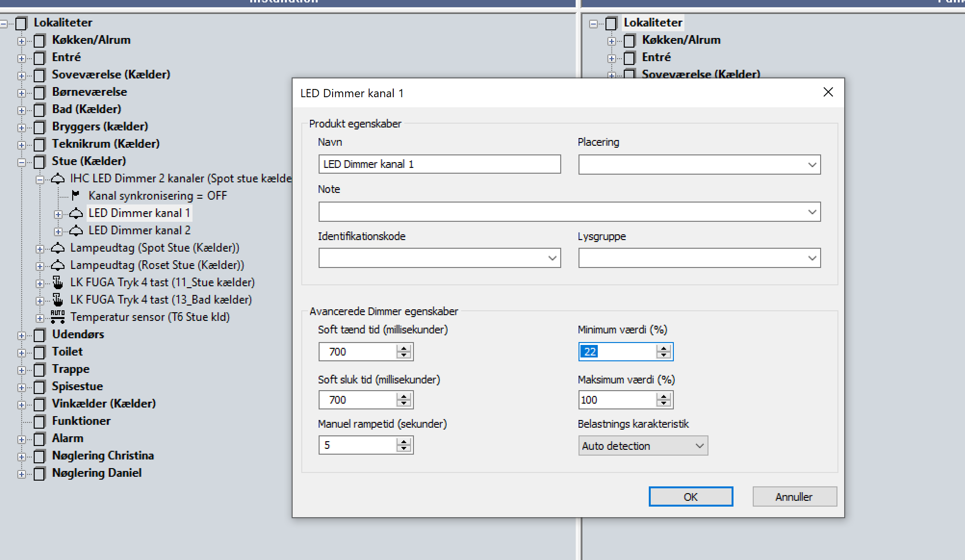
Task: Select Nøglering Christina in the tree
Action: pos(103,456)
